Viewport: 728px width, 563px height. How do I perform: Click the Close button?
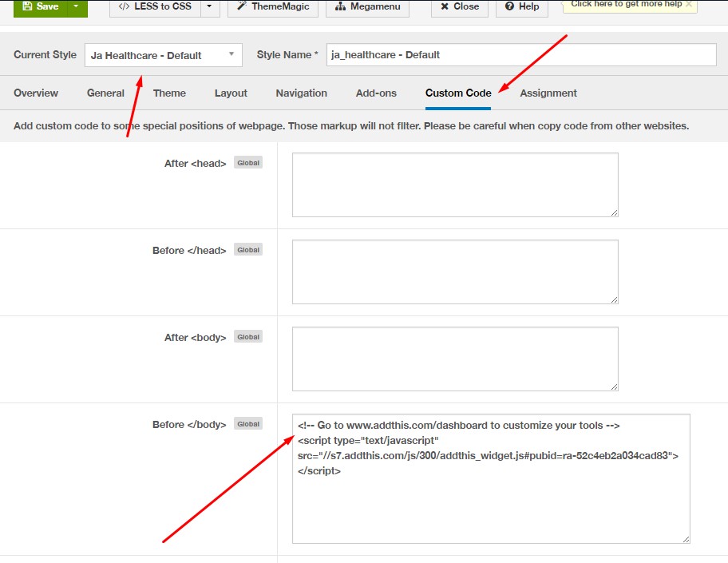point(460,7)
